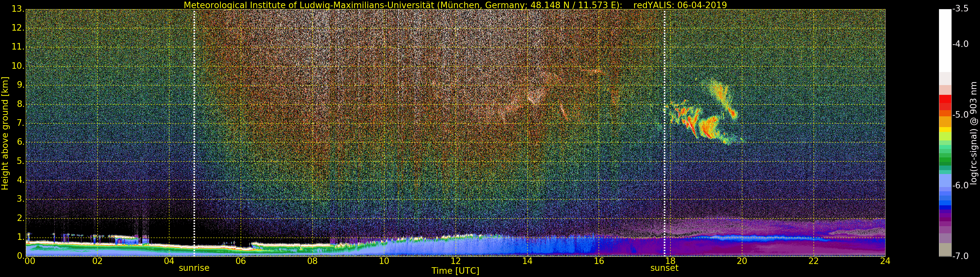Click the '8.' tick on the height axis
The width and height of the screenshot is (980, 277).
21,104
